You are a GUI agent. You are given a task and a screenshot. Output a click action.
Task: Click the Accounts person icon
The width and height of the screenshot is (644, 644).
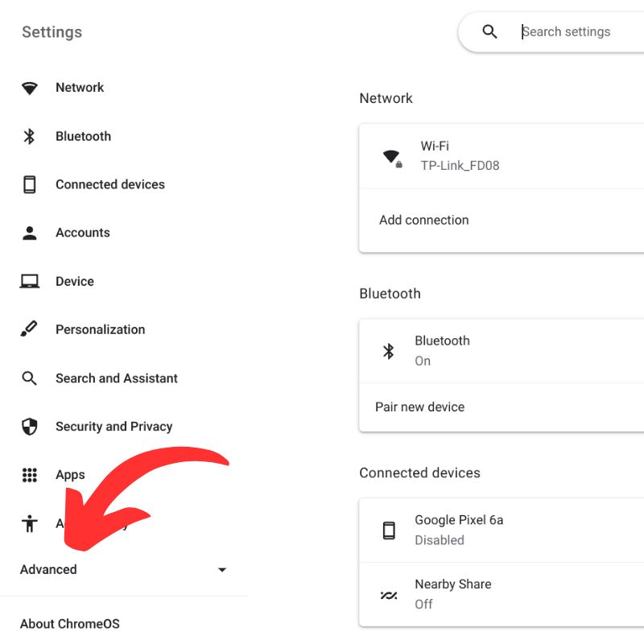click(x=30, y=233)
